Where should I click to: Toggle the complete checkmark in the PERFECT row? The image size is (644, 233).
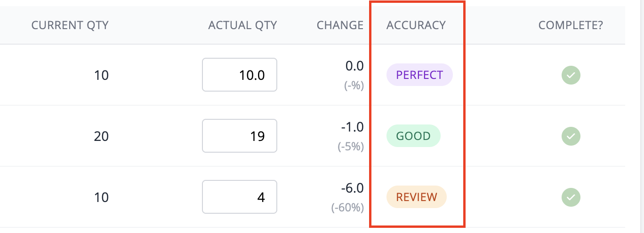571,75
